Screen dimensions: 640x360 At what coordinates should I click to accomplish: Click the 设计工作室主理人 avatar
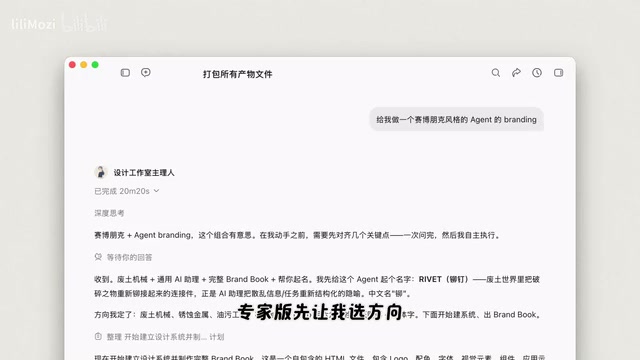[101, 172]
